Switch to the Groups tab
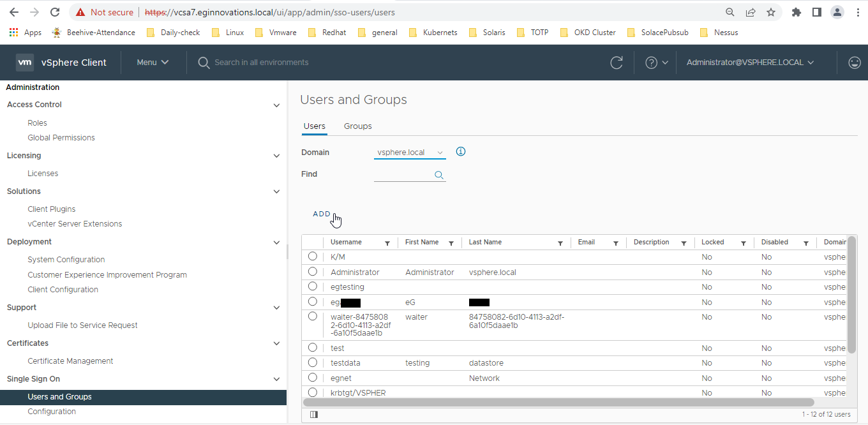 [x=357, y=126]
